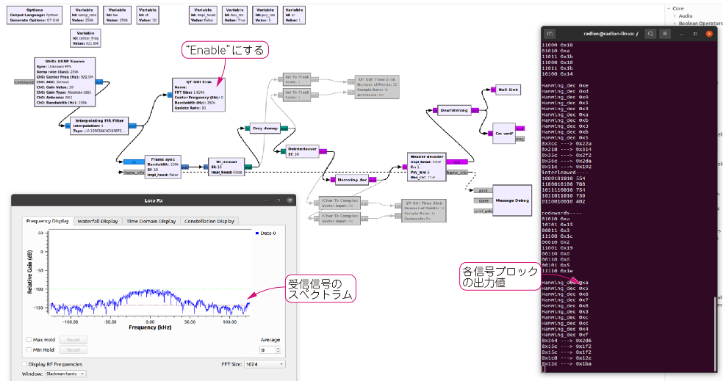Viewport: 723px width, 381px height.
Task: Check Display RF Frequencies option
Action: (x=25, y=364)
